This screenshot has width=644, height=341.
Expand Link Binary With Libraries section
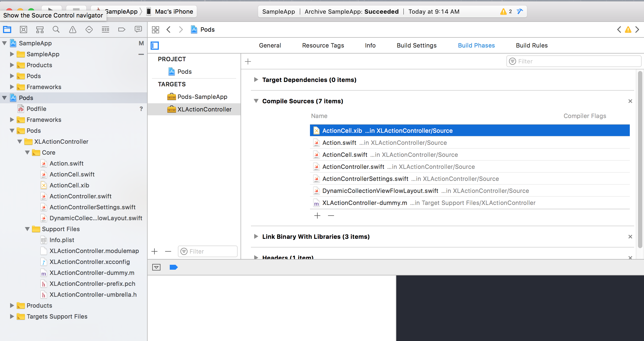(256, 236)
